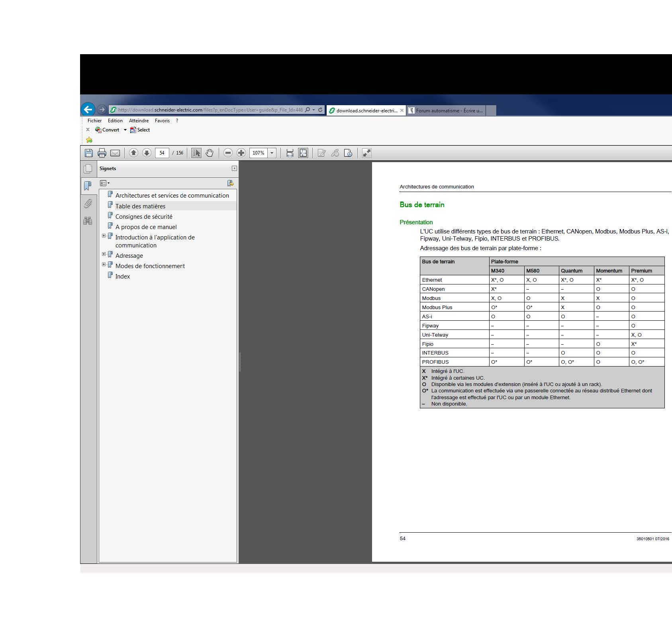
Task: Open the Table des matières bookmark
Action: tap(140, 206)
